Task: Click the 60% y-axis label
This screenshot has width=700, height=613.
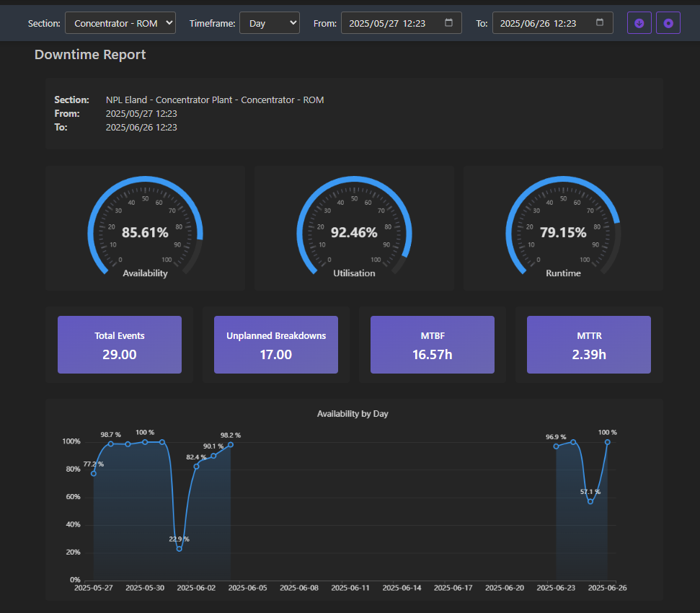Action: [74, 496]
